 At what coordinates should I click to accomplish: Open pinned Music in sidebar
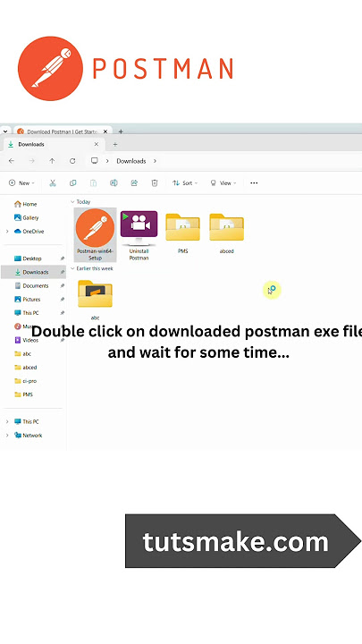pos(25,326)
